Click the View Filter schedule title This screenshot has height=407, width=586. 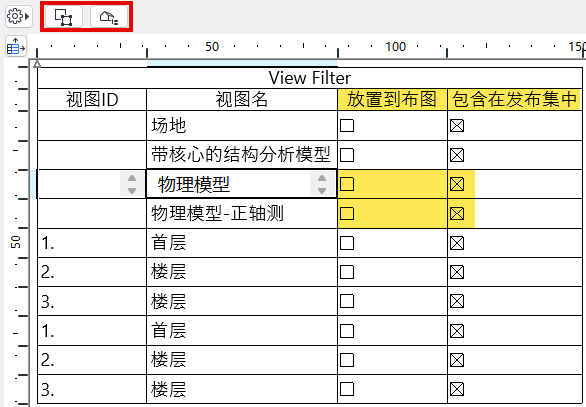point(310,78)
